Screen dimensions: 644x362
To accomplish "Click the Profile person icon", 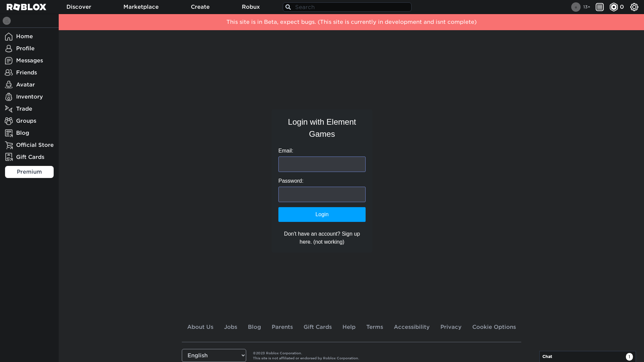I will tap(9, 49).
